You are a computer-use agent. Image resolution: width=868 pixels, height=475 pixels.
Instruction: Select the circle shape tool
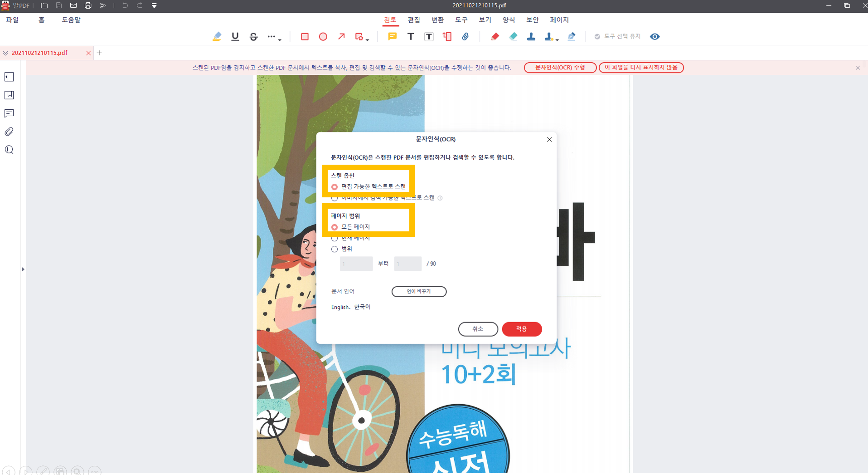(x=323, y=37)
